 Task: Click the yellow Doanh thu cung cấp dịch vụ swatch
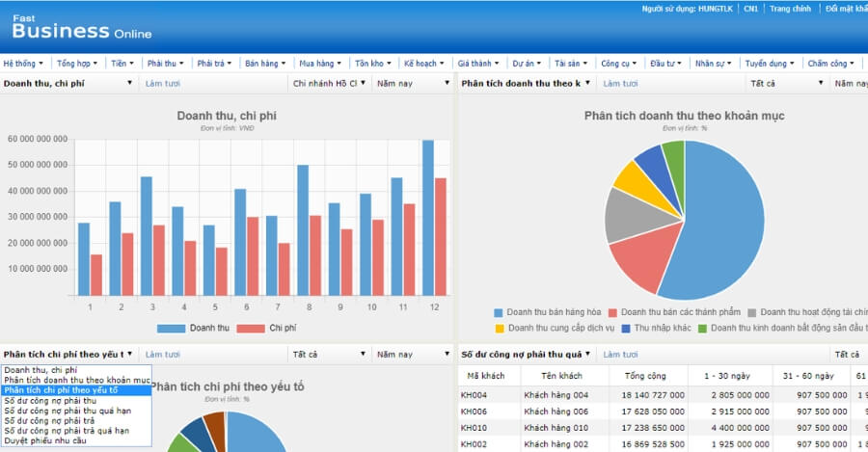[x=499, y=329]
